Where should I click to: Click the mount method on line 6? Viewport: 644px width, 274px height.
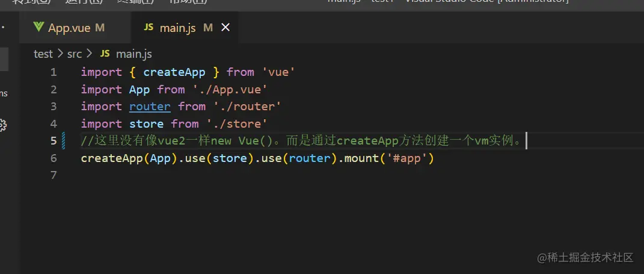[x=361, y=158]
